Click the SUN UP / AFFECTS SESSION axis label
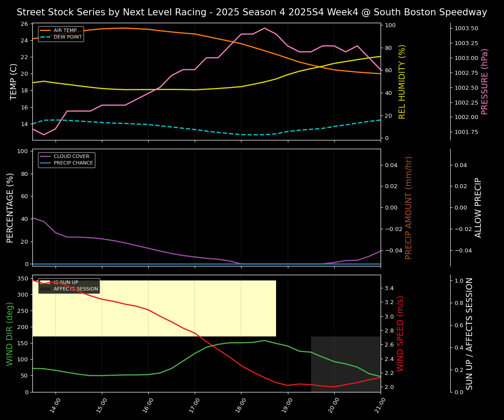The height and width of the screenshot is (420, 504). point(470,333)
